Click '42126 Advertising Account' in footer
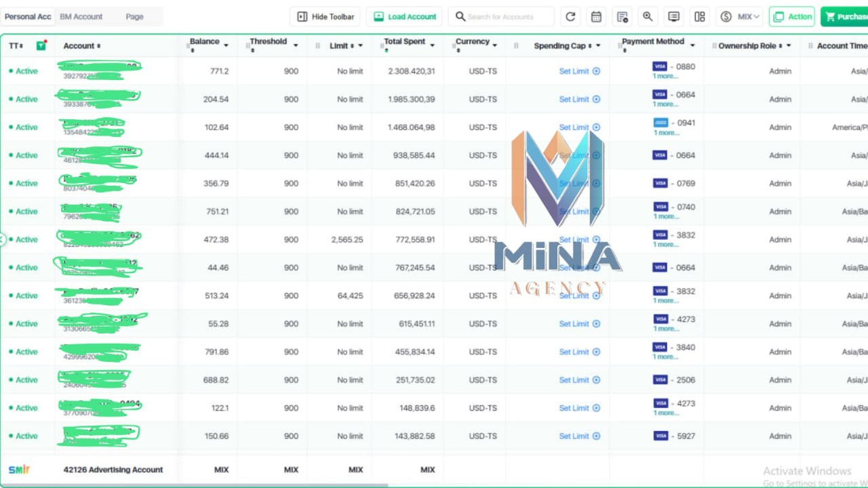 point(113,470)
